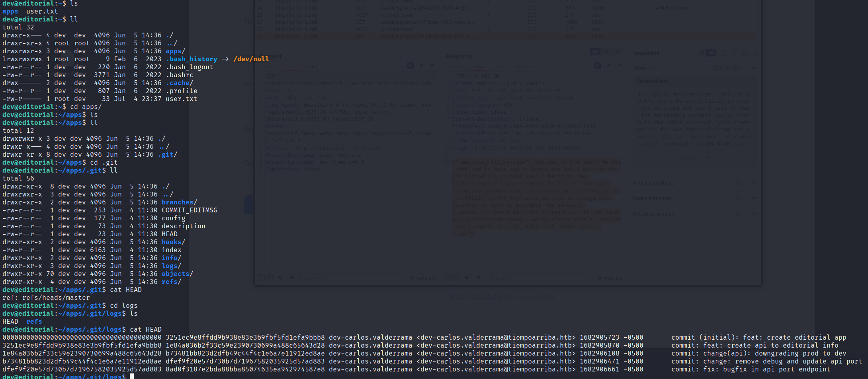Click the terminal cursor at the last prompt
The width and height of the screenshot is (868, 379).
click(x=132, y=376)
